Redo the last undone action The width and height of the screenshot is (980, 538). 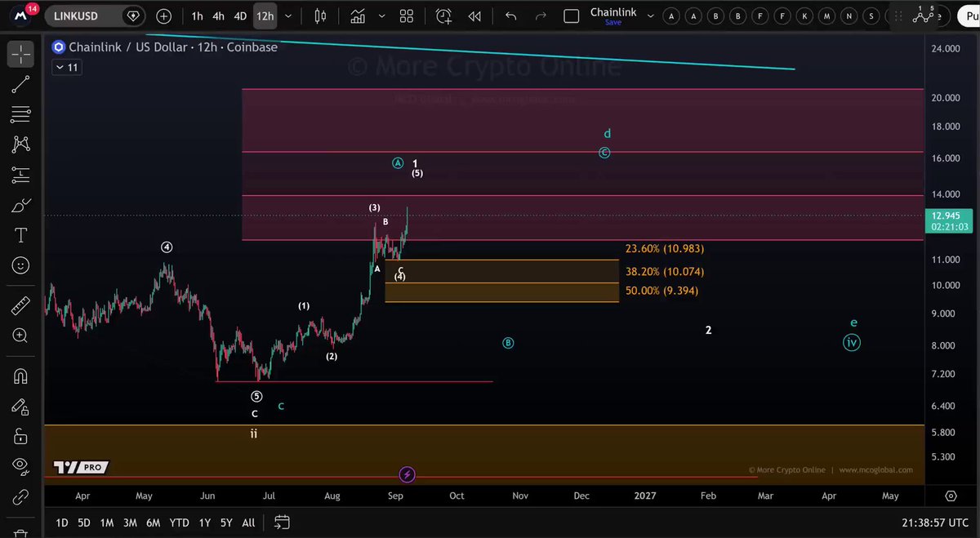click(x=541, y=16)
